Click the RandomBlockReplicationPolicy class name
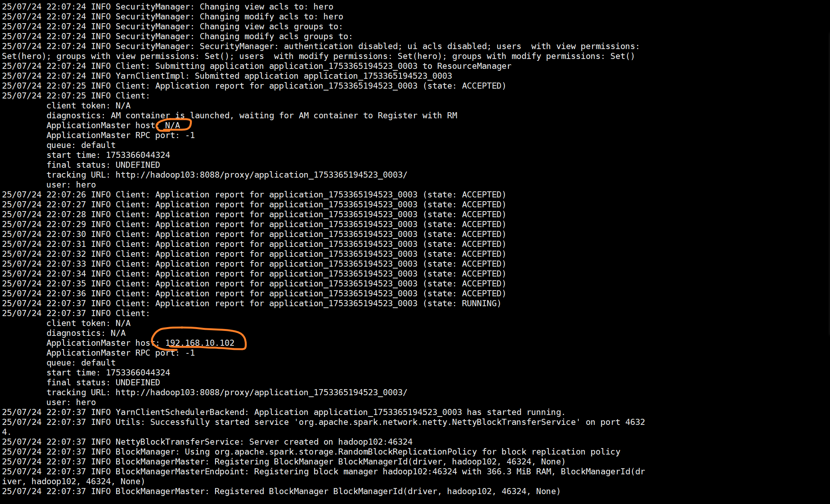The image size is (830, 504). coord(407,452)
